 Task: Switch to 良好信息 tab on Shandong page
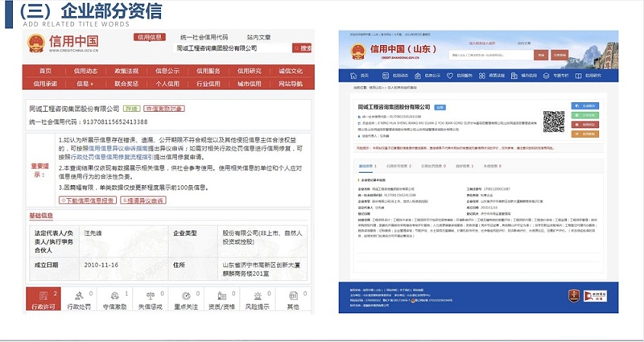click(x=464, y=167)
